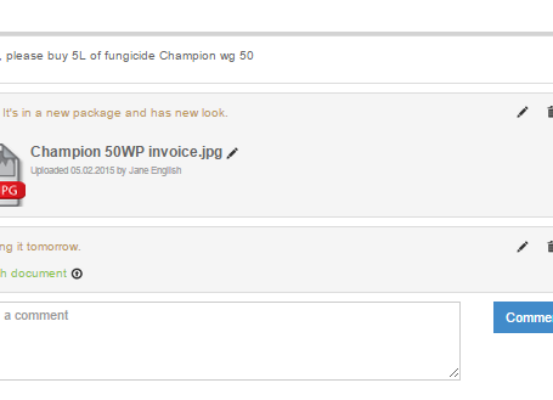Click the "Uploaded 05.02.2015 by Jane English" caption
This screenshot has height=400, width=553.
click(106, 170)
